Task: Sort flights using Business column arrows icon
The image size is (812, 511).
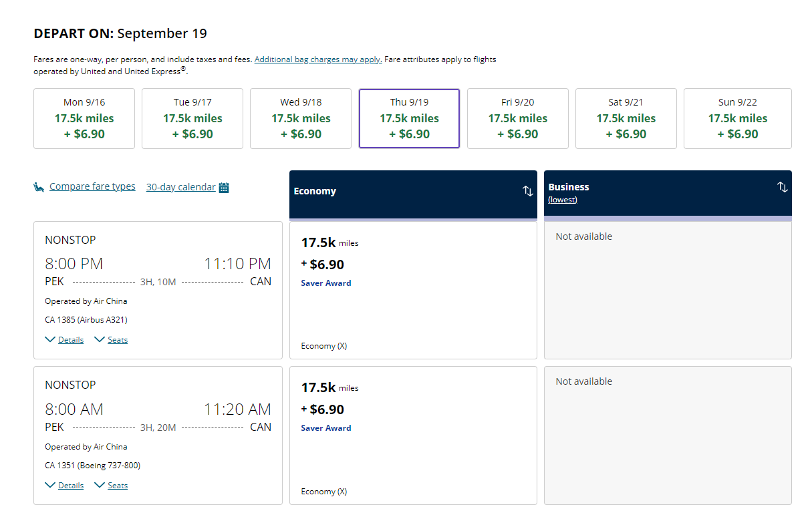Action: [782, 187]
